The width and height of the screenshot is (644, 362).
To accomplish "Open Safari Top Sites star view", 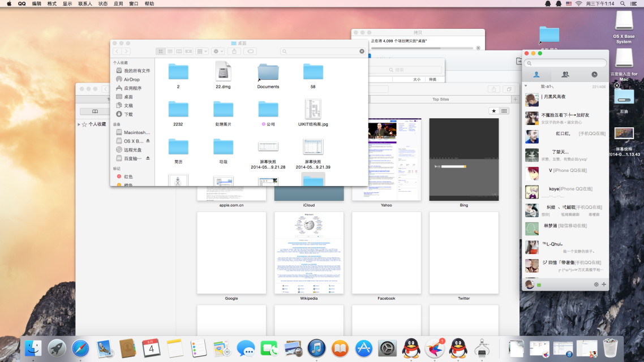I will (493, 111).
